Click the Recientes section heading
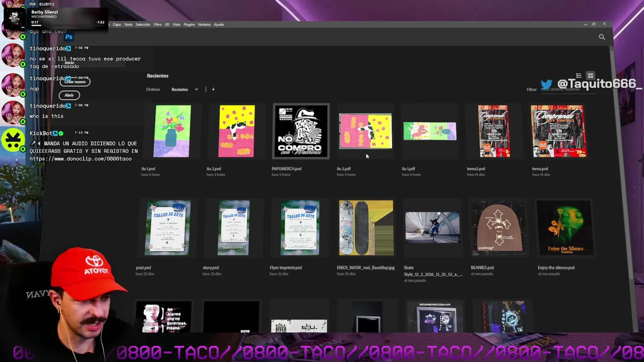644x362 pixels. [157, 76]
